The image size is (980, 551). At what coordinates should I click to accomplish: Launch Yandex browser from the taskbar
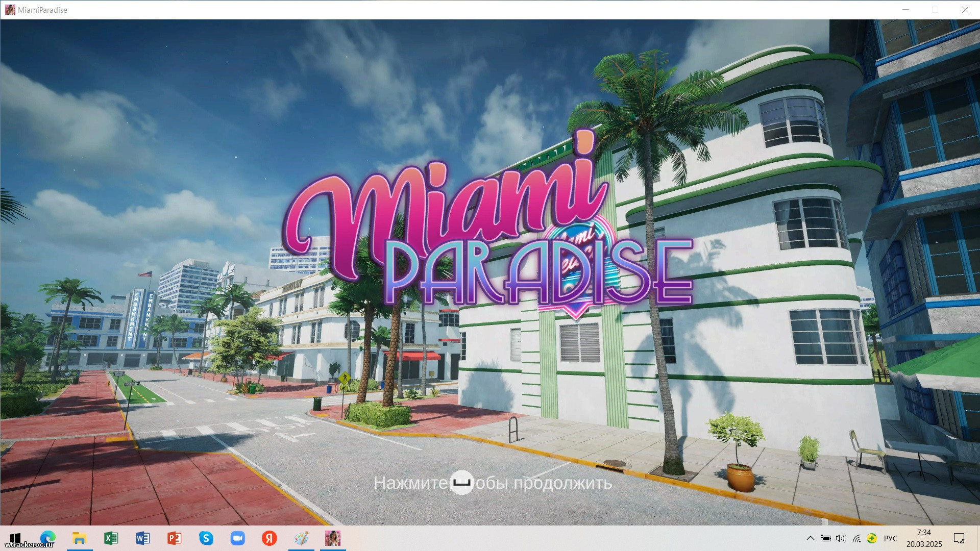point(269,538)
